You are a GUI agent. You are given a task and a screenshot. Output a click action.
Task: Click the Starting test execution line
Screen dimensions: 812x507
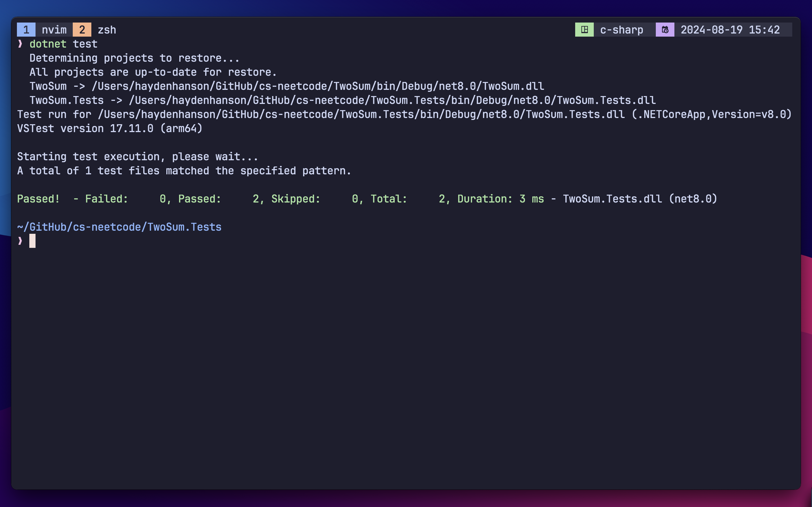[x=138, y=157]
